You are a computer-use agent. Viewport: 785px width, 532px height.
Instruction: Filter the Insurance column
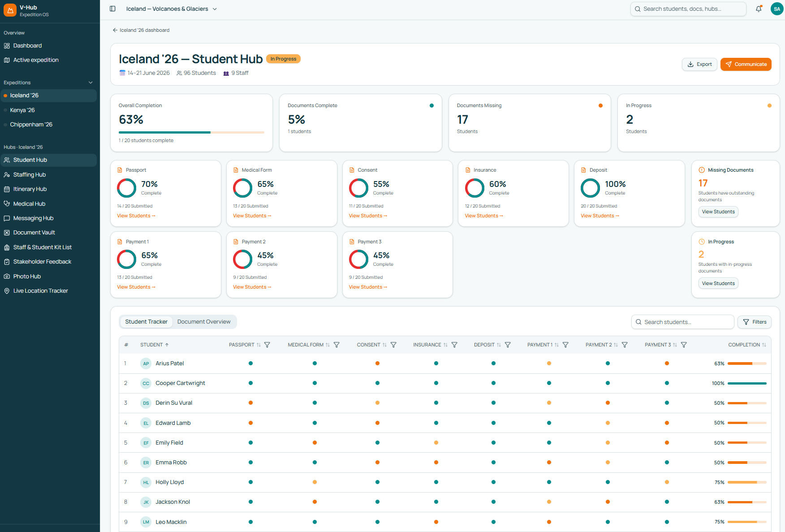(x=454, y=345)
